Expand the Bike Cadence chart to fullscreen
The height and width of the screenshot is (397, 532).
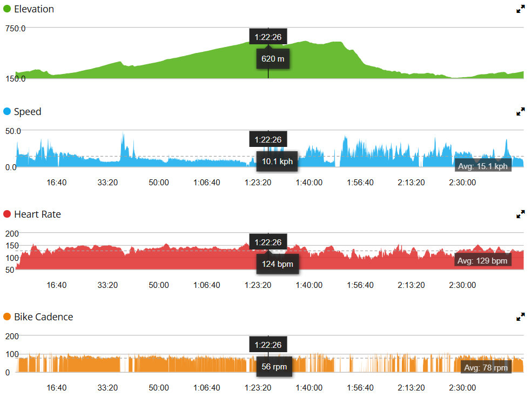pos(521,317)
